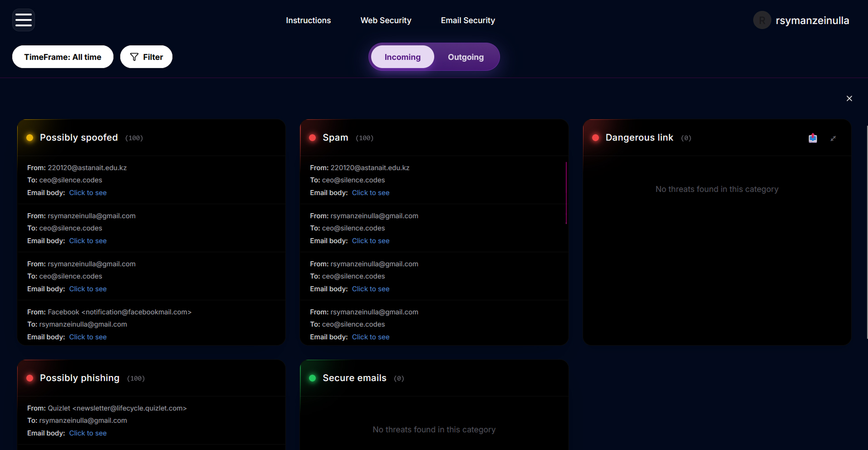Click the export icon in Dangerous link card

coord(813,138)
